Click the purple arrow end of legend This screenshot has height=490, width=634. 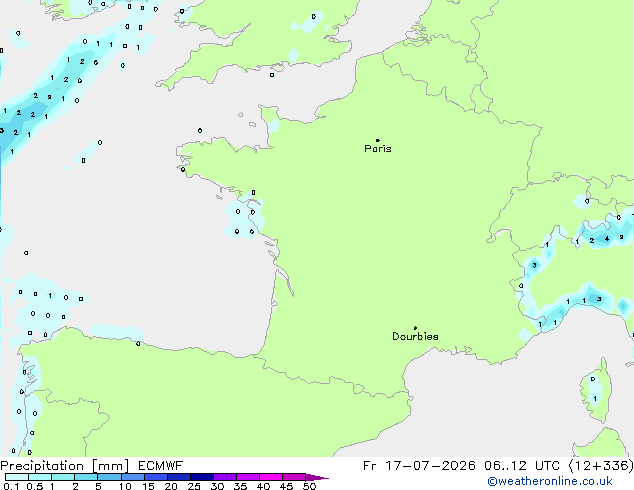tap(317, 477)
